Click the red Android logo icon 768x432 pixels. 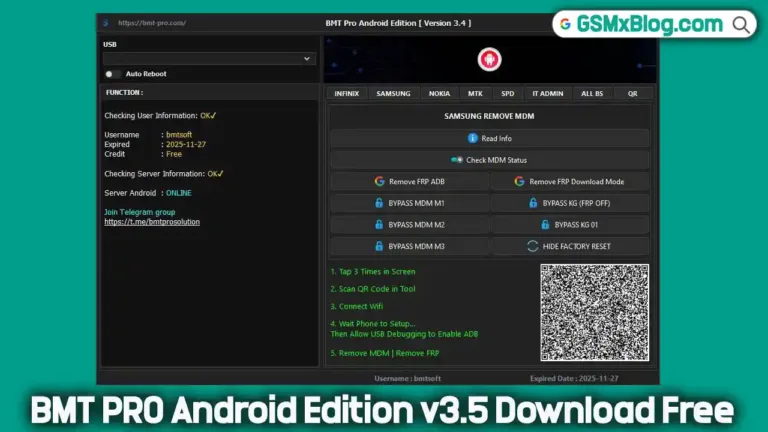[x=489, y=59]
